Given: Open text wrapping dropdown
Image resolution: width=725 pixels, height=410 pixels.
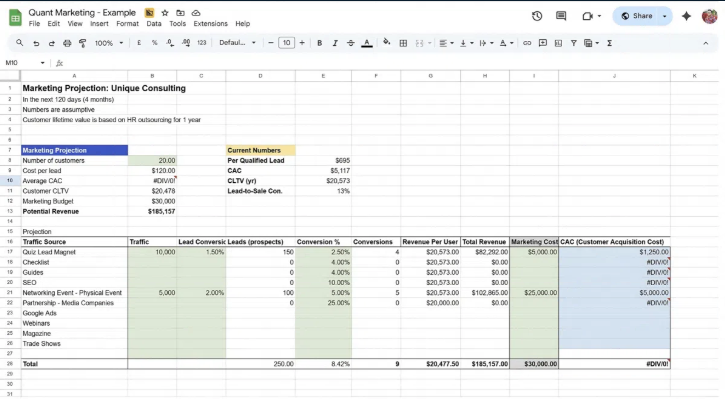Looking at the screenshot, I should [486, 43].
